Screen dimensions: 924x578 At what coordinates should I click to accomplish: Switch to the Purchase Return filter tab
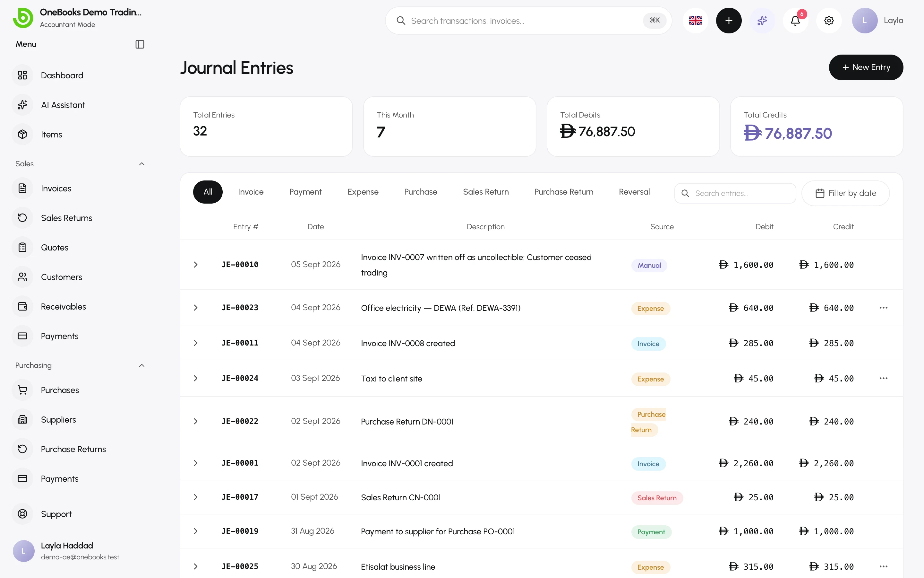564,192
